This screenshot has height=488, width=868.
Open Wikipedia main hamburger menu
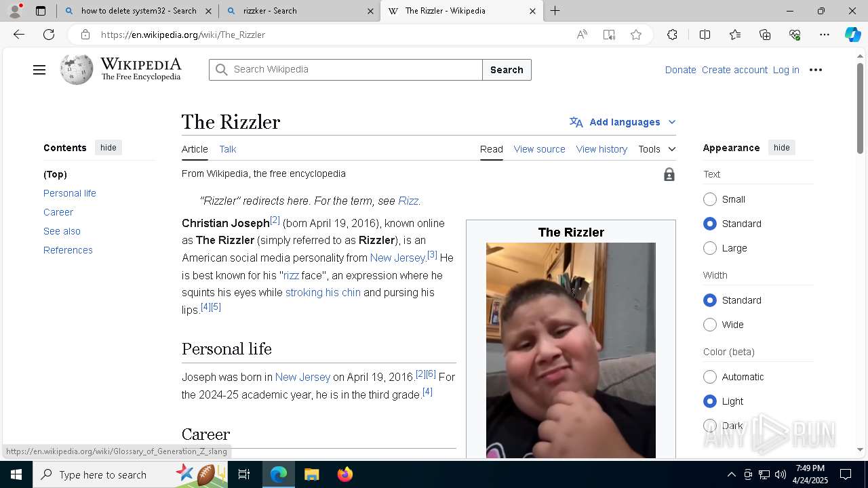(x=39, y=70)
